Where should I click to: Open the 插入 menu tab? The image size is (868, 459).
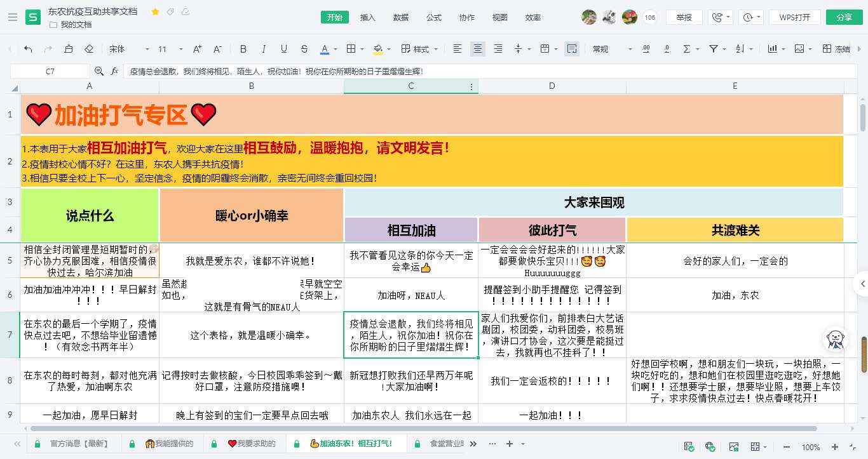[367, 17]
